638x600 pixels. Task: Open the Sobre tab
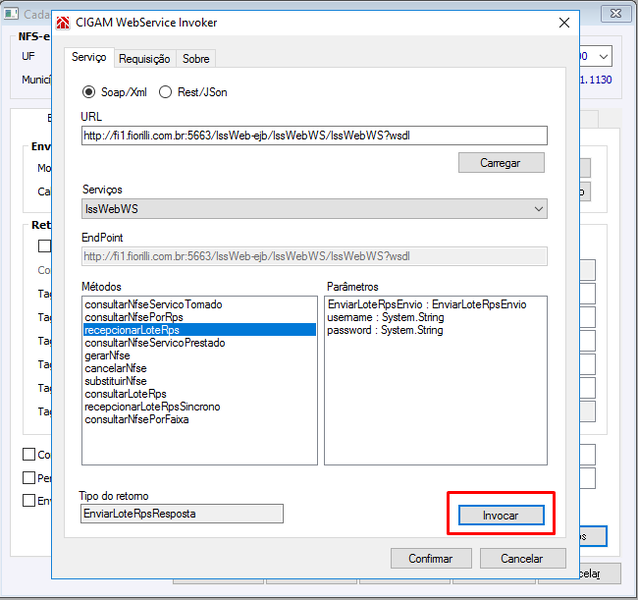click(x=196, y=59)
